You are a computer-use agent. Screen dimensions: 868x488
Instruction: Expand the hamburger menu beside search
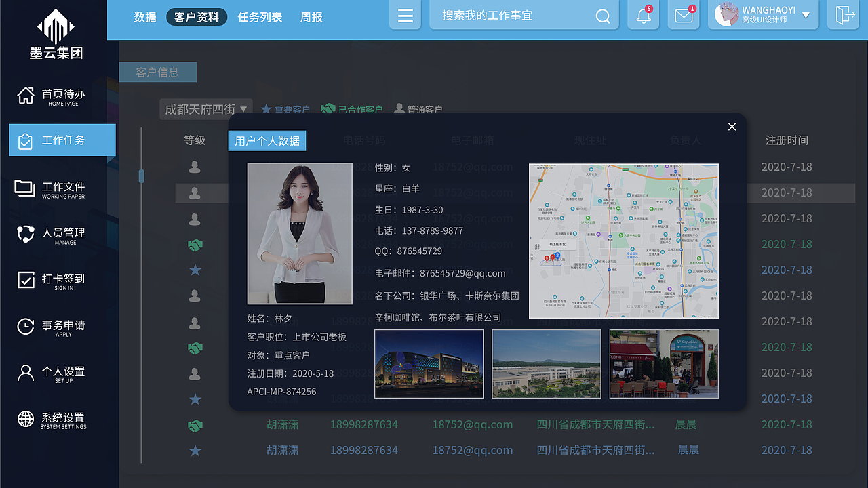[405, 15]
